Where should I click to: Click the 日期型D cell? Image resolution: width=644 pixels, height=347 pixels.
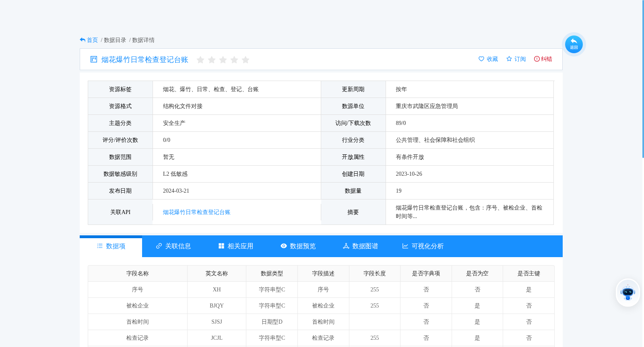tap(272, 322)
